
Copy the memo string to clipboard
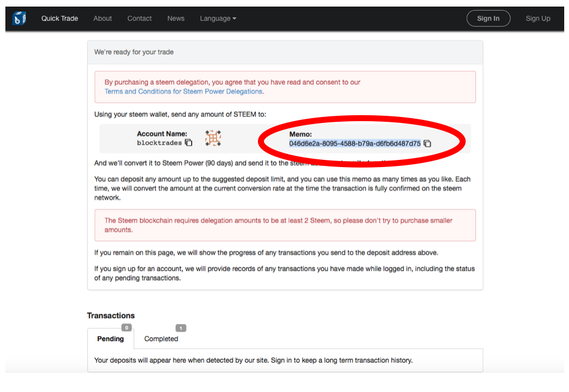427,144
